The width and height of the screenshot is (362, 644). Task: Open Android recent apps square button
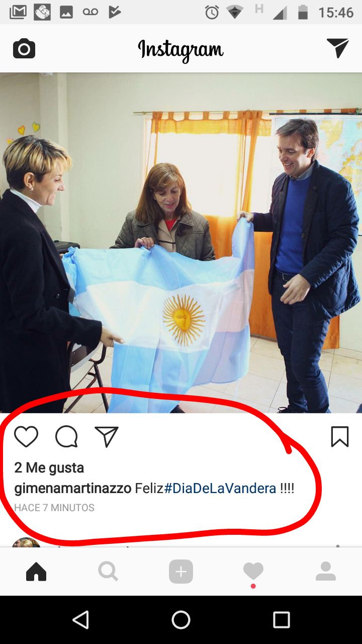tap(282, 620)
